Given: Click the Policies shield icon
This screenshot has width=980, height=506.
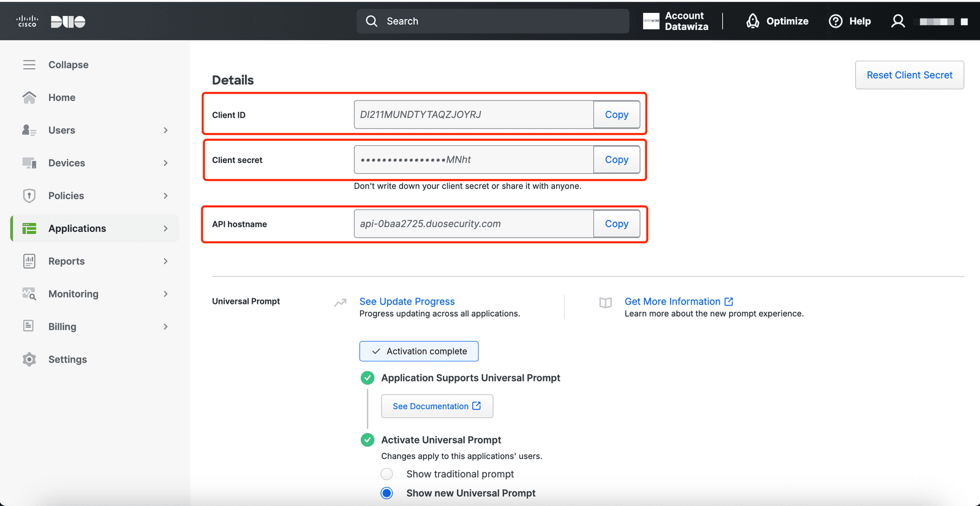Looking at the screenshot, I should [29, 195].
